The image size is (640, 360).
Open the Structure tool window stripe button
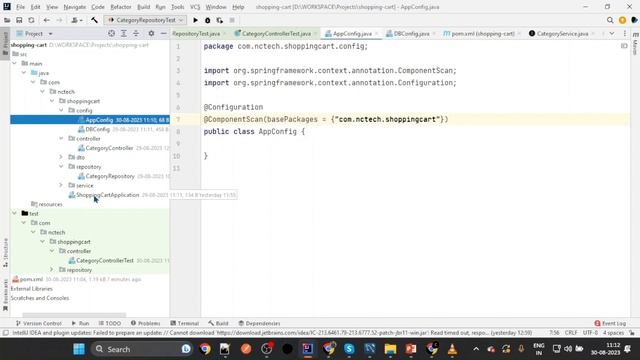(x=5, y=252)
